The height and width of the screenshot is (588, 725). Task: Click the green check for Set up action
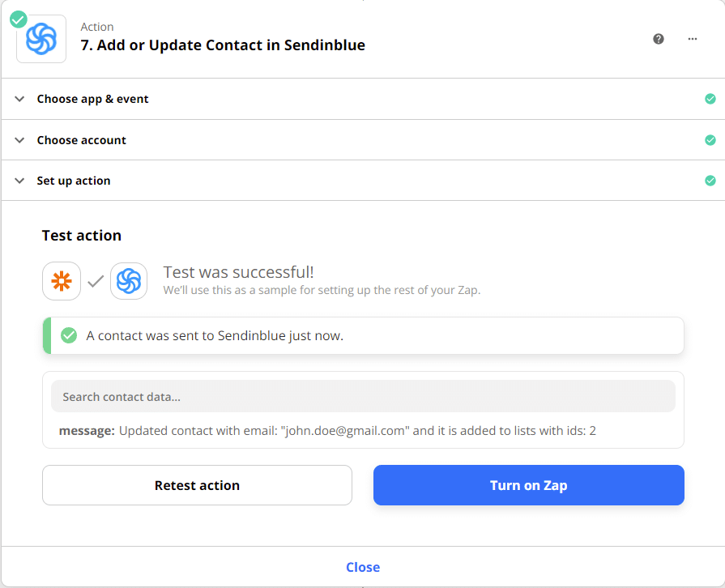click(710, 181)
